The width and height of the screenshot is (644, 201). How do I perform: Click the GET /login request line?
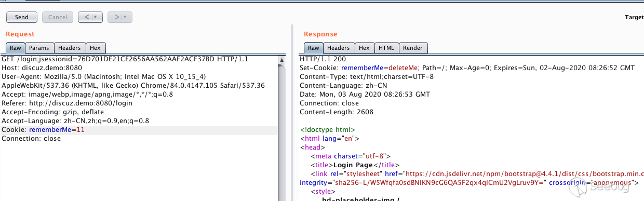pyautogui.click(x=125, y=59)
